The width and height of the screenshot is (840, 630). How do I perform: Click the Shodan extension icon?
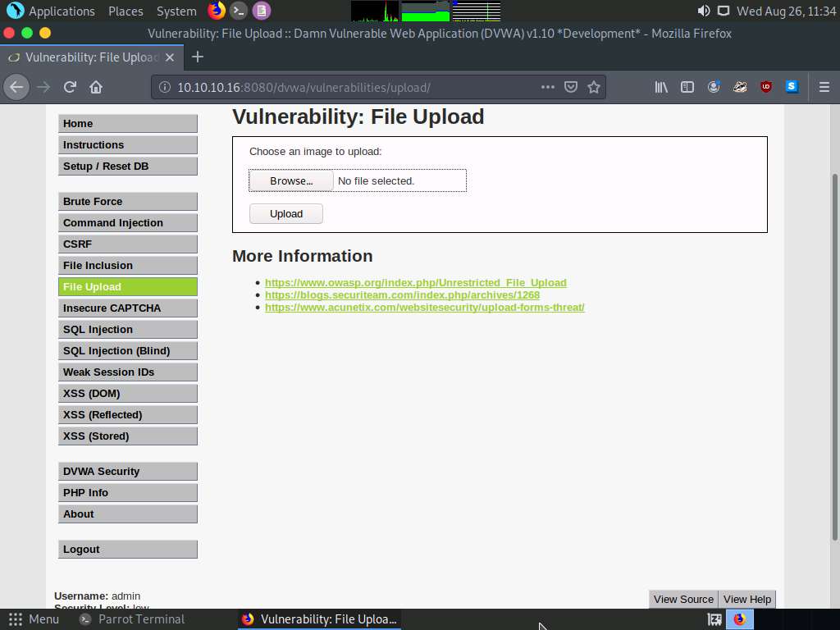coord(791,86)
